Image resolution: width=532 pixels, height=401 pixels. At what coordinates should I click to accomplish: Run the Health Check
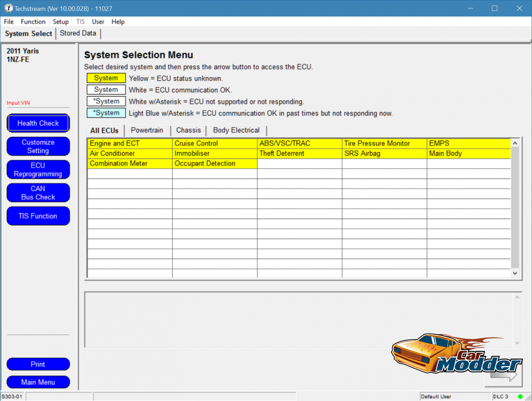click(x=38, y=123)
